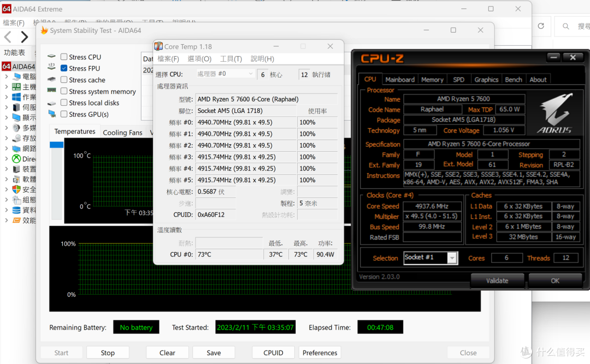Viewport: 590px width, 364px height.
Task: Expand the network node in AIDA64 tree
Action: [x=7, y=148]
